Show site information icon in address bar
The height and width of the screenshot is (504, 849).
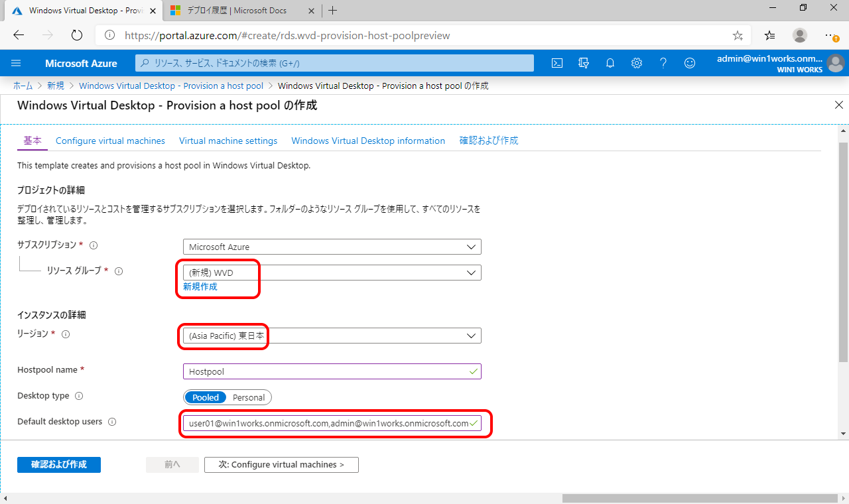(109, 35)
